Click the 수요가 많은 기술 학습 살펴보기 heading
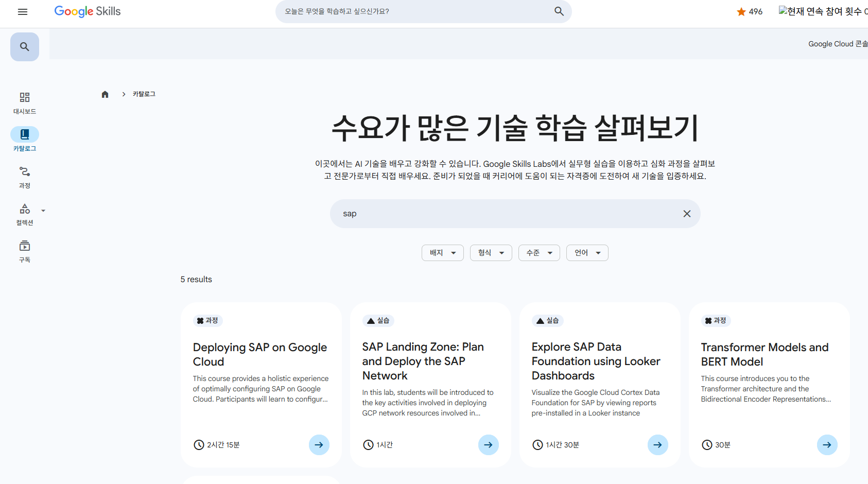Screen dimensions: 868x484 (x=515, y=128)
